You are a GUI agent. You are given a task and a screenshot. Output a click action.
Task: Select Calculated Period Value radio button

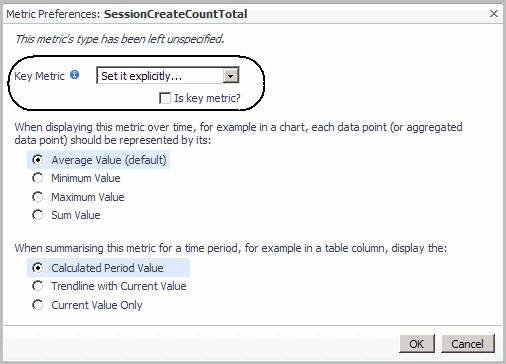point(38,268)
